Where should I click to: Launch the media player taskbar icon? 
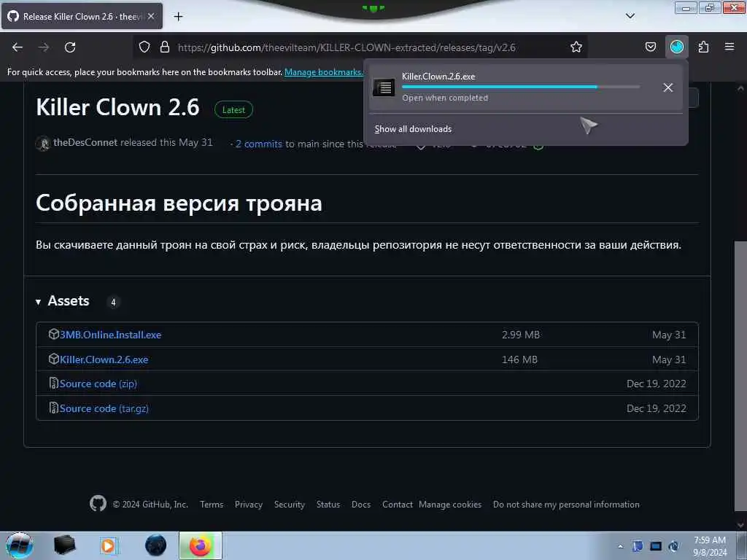(108, 545)
